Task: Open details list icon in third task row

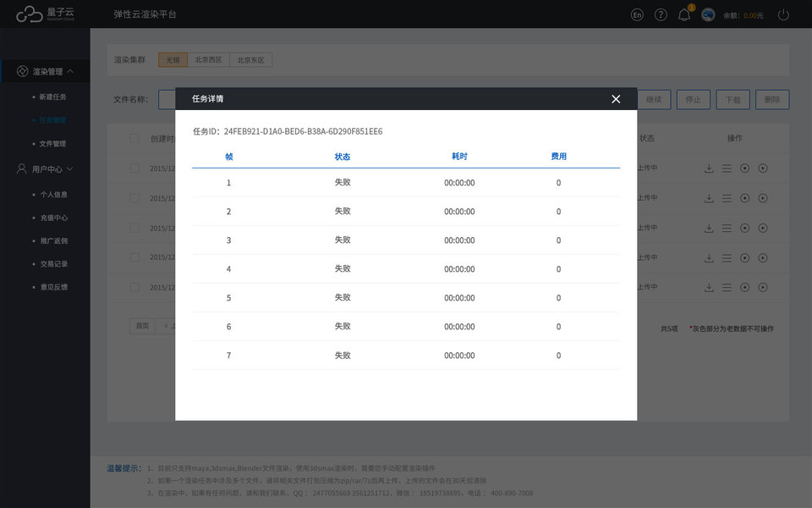Action: tap(727, 228)
